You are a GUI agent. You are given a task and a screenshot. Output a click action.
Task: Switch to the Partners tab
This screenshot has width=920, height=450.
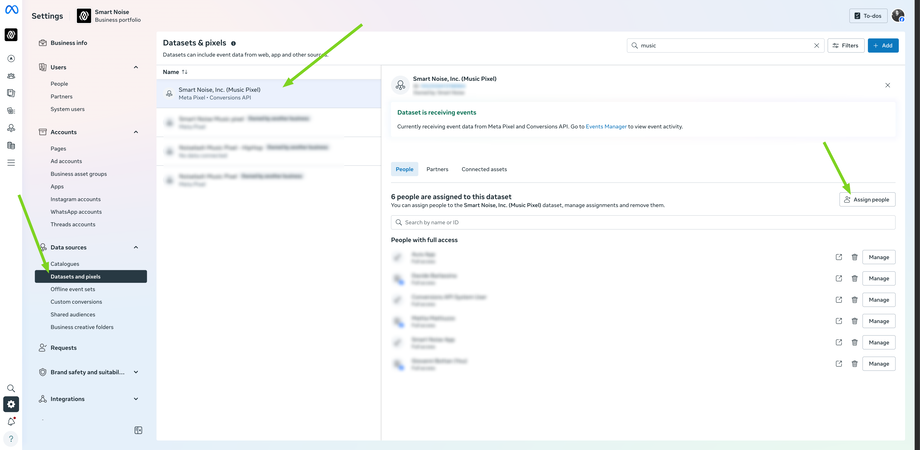[437, 169]
